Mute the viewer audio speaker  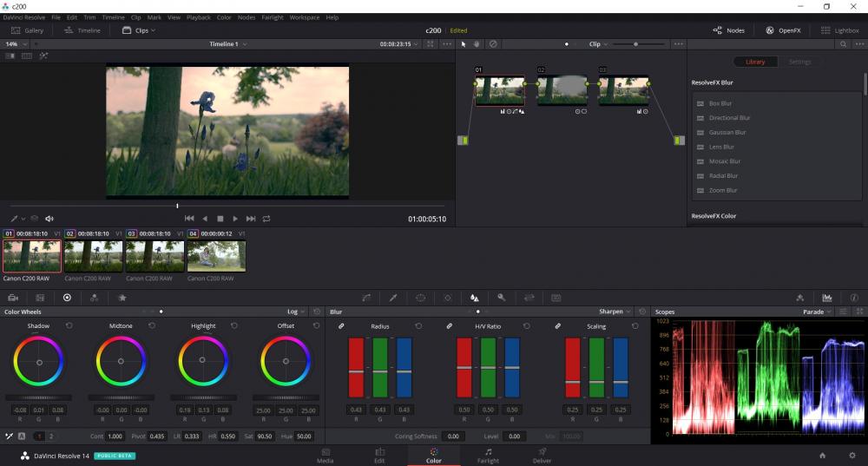click(x=49, y=219)
